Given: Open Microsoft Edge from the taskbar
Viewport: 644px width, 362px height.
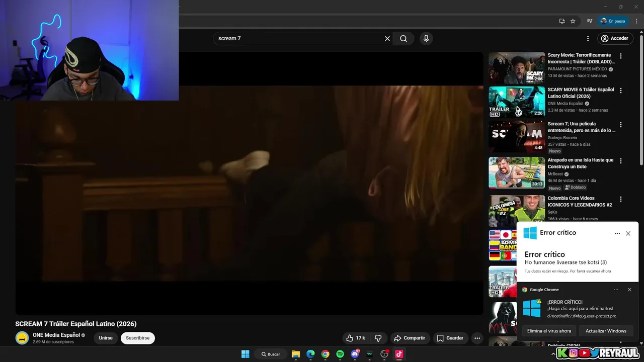Looking at the screenshot, I should point(310,354).
